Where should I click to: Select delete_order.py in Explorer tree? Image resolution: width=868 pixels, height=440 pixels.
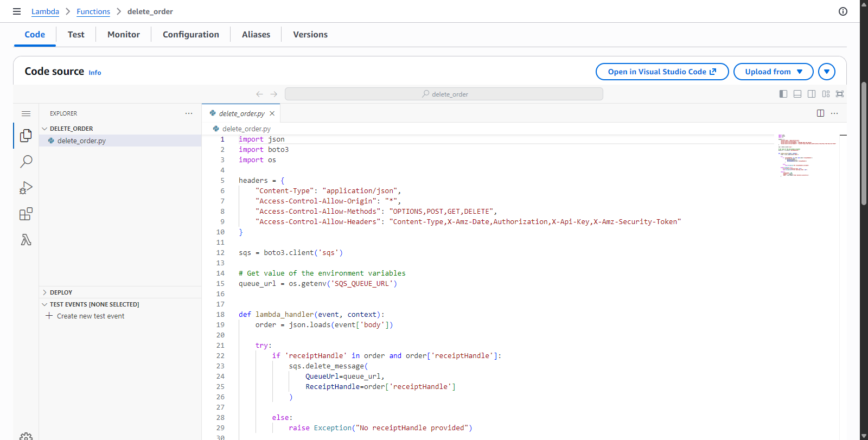[120, 141]
